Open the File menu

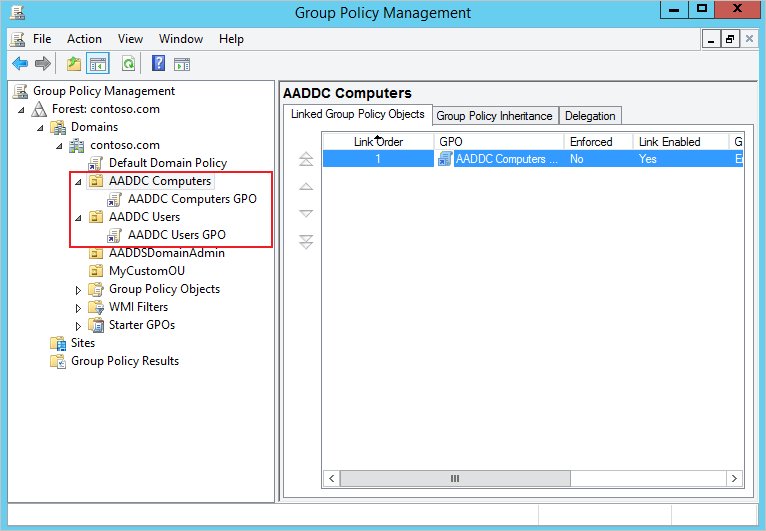coord(42,39)
